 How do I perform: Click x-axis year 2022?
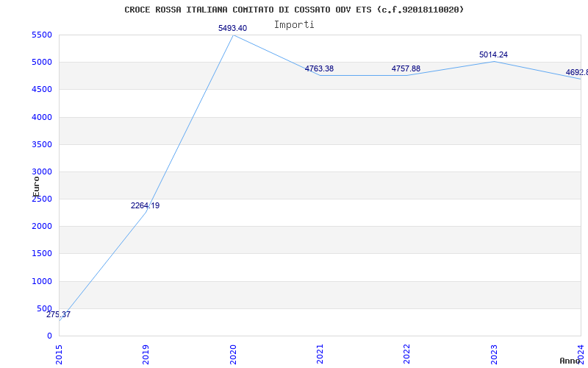coord(407,355)
